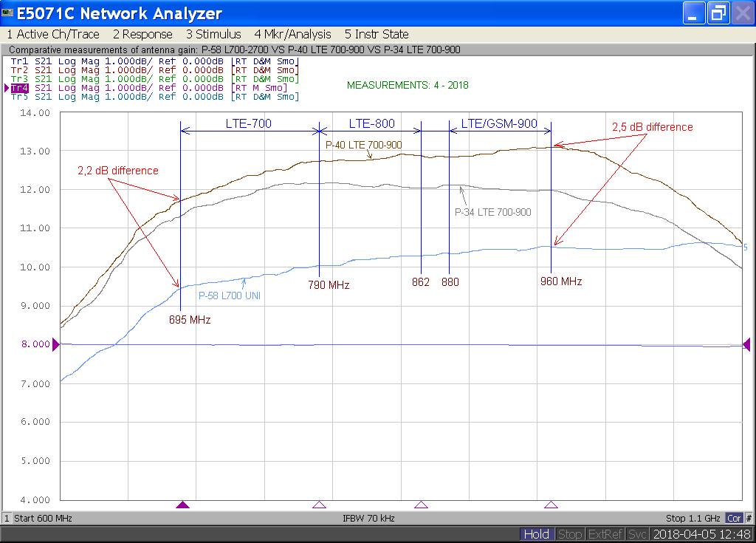The image size is (756, 543).
Task: Click the Start 600 MHz stimulus field
Action: [x=43, y=518]
